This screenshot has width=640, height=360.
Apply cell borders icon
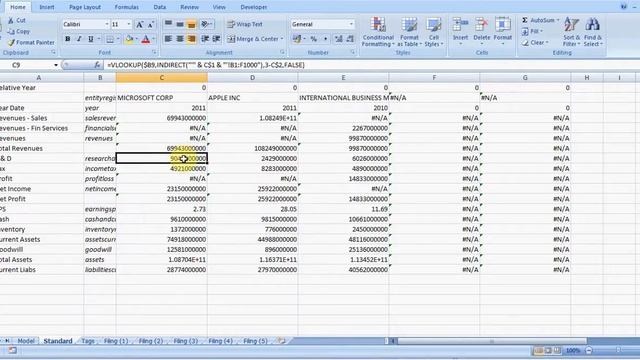[x=110, y=39]
